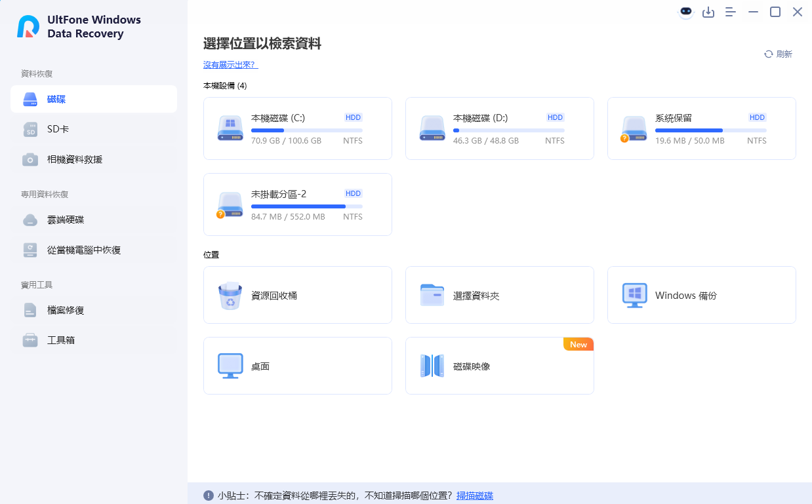Viewport: 812px width, 504px height.
Task: Click the 刷新 refresh button
Action: click(x=778, y=54)
